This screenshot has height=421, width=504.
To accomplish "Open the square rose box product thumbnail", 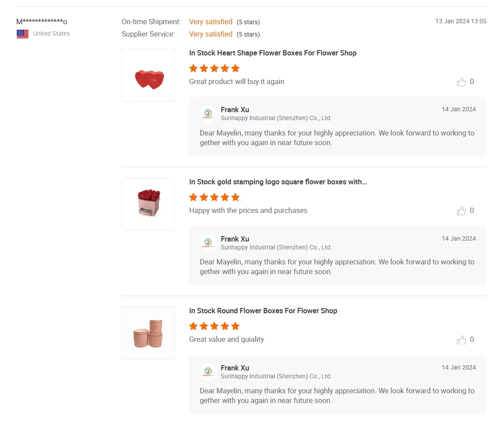I will click(x=148, y=204).
